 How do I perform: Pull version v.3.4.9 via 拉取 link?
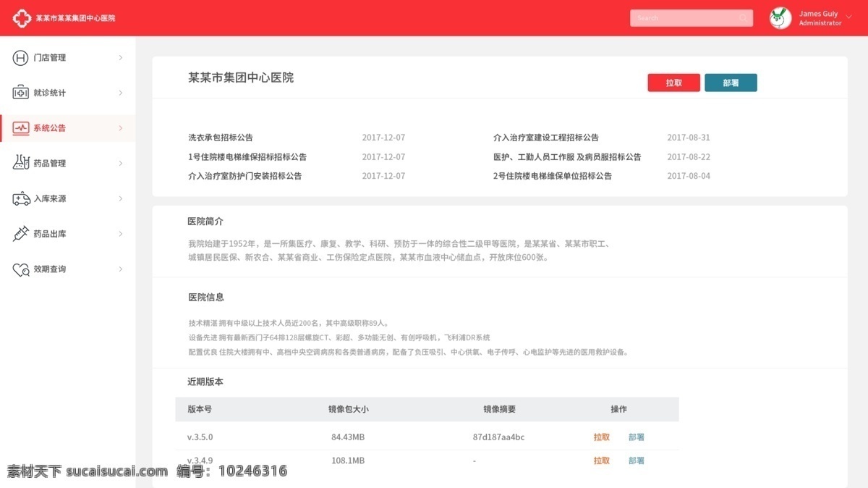pos(602,460)
